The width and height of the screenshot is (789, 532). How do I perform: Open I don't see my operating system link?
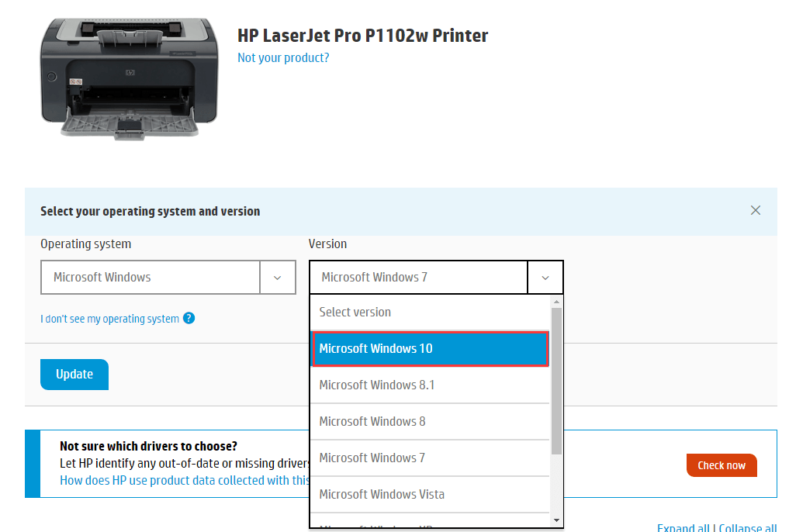pos(109,319)
